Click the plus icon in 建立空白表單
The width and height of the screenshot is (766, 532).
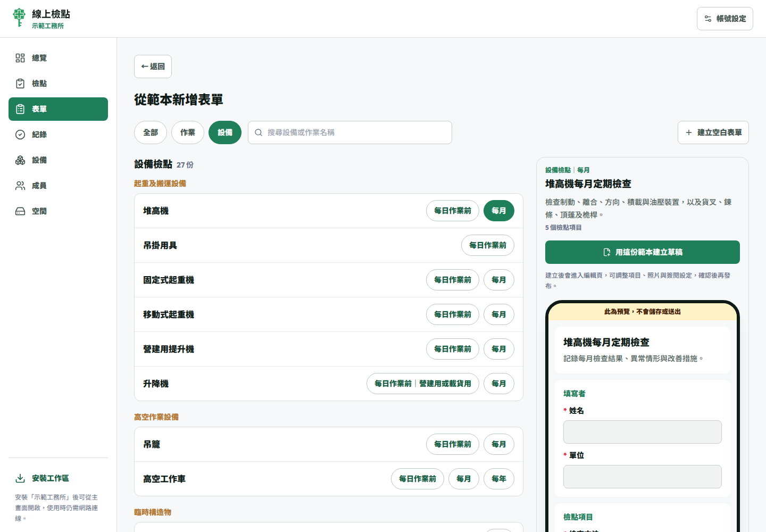[689, 132]
